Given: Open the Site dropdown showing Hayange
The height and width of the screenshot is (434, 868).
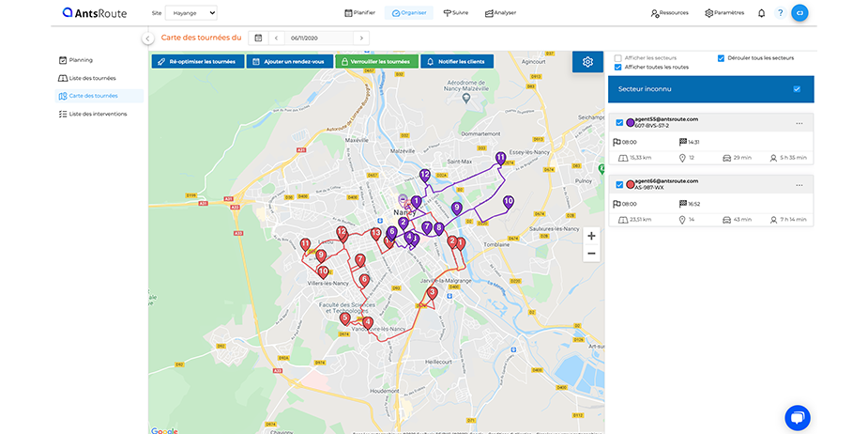Looking at the screenshot, I should (190, 13).
